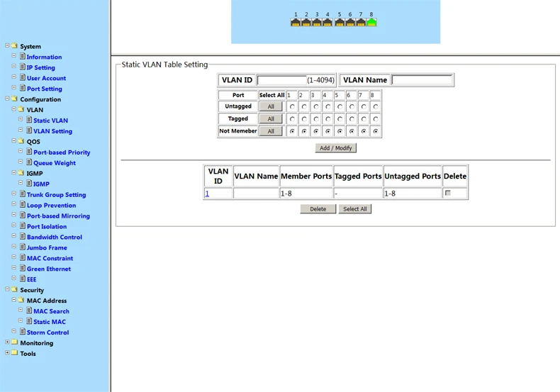Open Loop Prevention page
560x392 pixels.
(52, 206)
